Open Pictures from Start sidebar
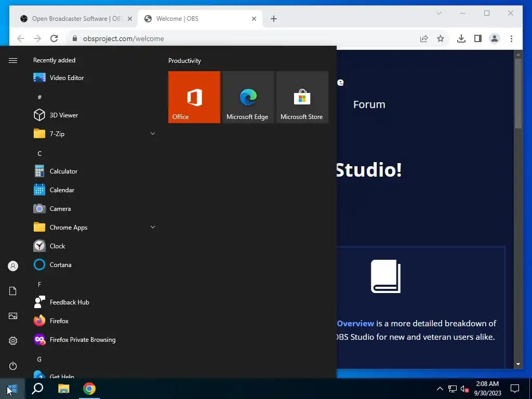 (x=13, y=316)
